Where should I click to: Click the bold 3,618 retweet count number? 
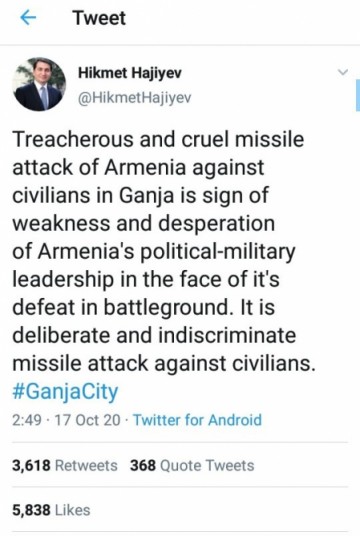pyautogui.click(x=31, y=466)
